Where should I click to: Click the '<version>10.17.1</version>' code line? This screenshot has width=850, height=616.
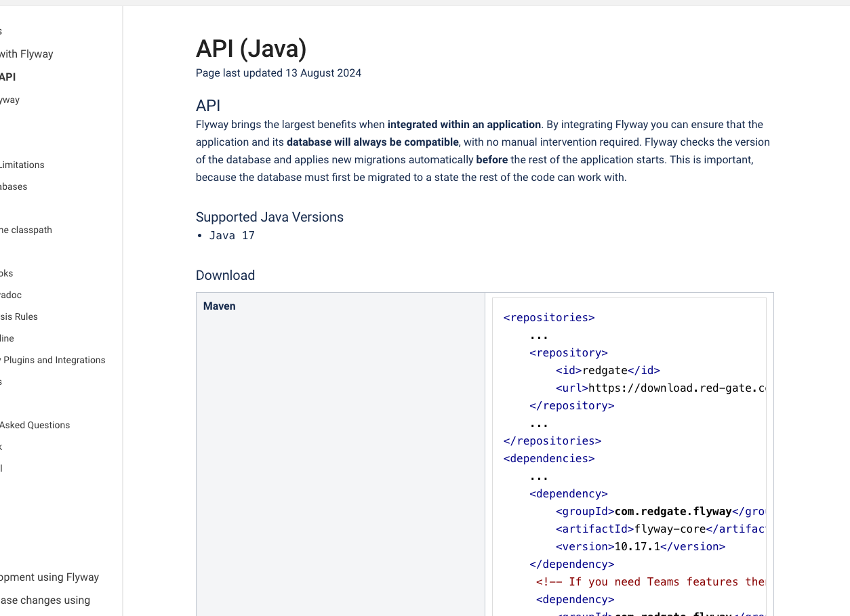[641, 547]
